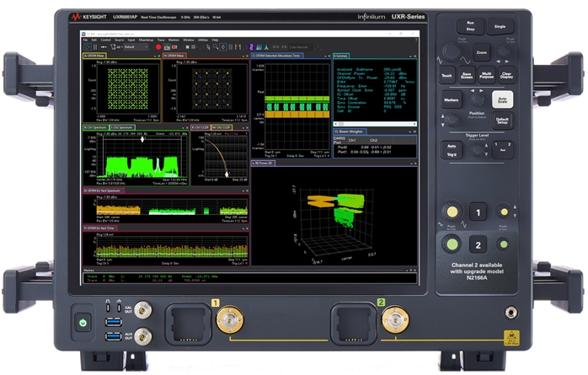Image resolution: width=588 pixels, height=375 pixels.
Task: Select the K: Ch1 CCDF tab
Action: coord(200,128)
